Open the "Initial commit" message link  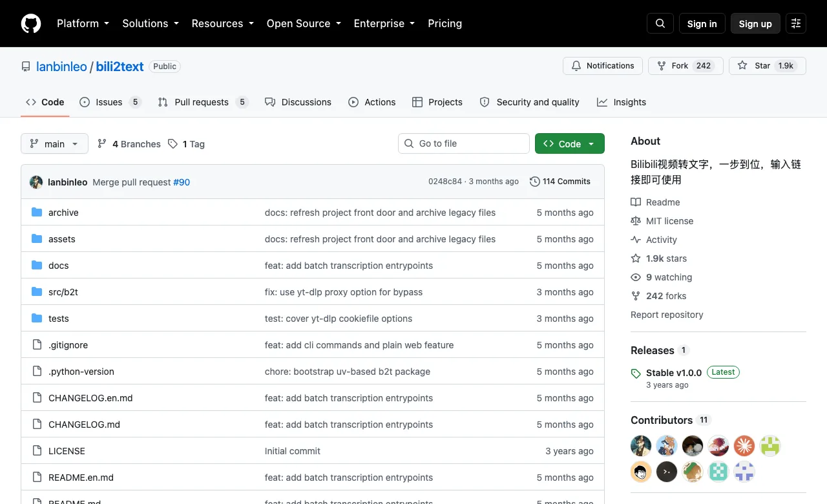pos(293,451)
